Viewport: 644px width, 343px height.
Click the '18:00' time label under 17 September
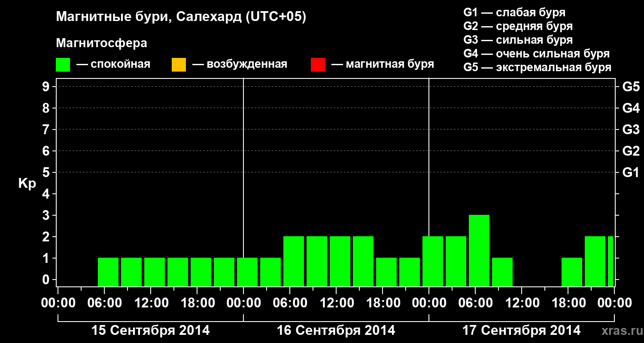coord(568,303)
